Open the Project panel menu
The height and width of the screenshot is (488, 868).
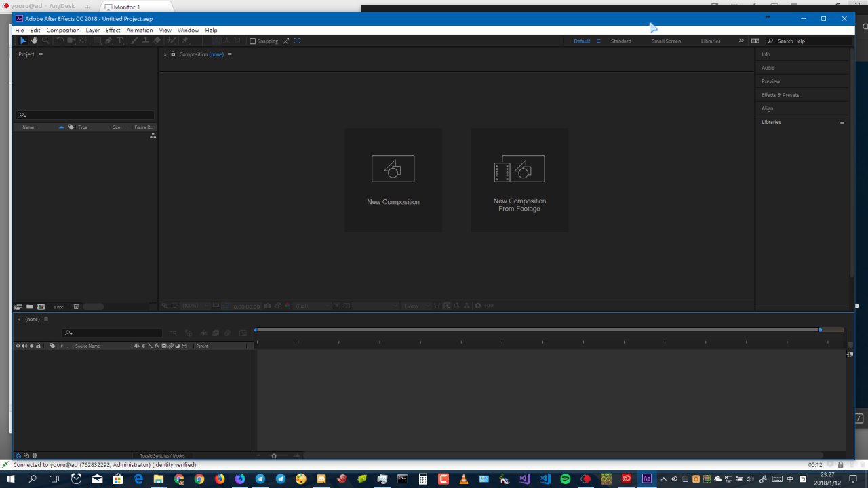click(x=41, y=54)
